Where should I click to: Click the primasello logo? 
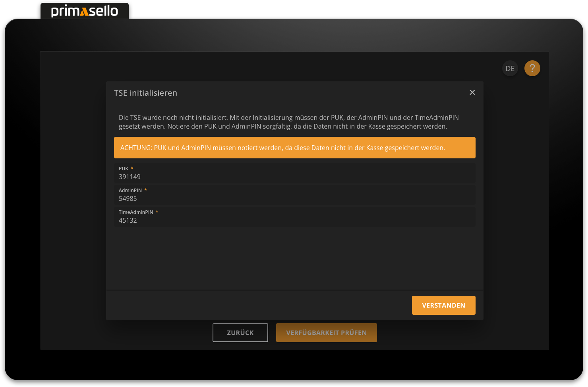84,11
